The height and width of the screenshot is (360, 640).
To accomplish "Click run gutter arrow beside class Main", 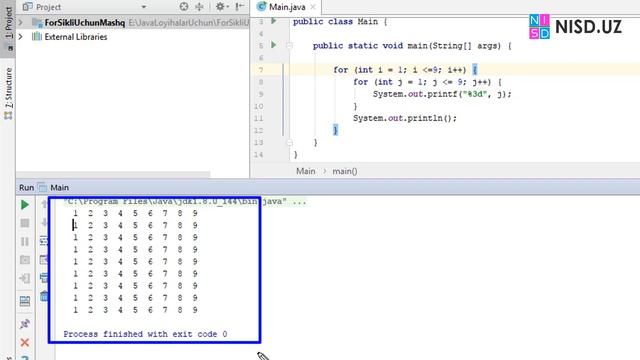I will [274, 21].
